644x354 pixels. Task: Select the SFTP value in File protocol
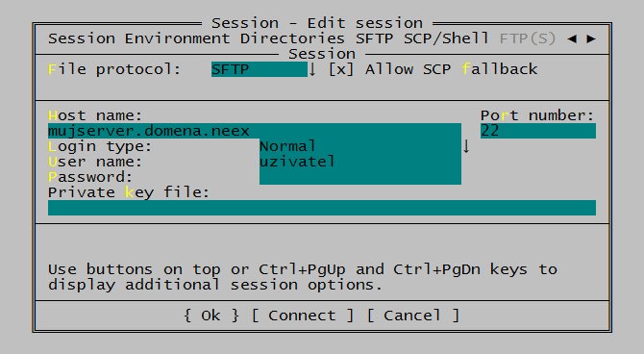(x=260, y=69)
